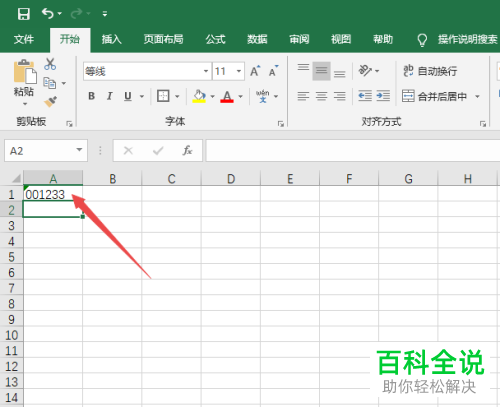The image size is (500, 407).
Task: Toggle Wrap Text (自动换行)
Action: [430, 71]
